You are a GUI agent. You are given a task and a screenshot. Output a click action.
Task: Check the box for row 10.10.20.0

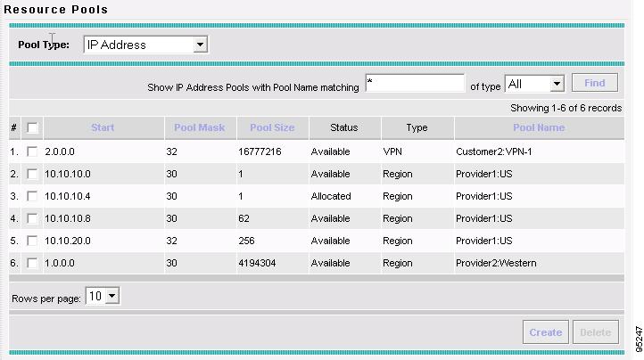tap(32, 241)
